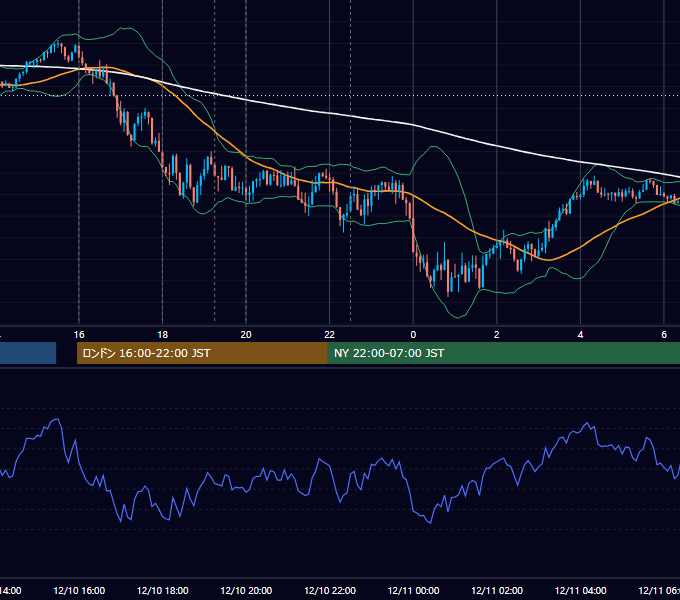680x600 pixels.
Task: Click the "12/11 04:00" date label
Action: (x=581, y=590)
